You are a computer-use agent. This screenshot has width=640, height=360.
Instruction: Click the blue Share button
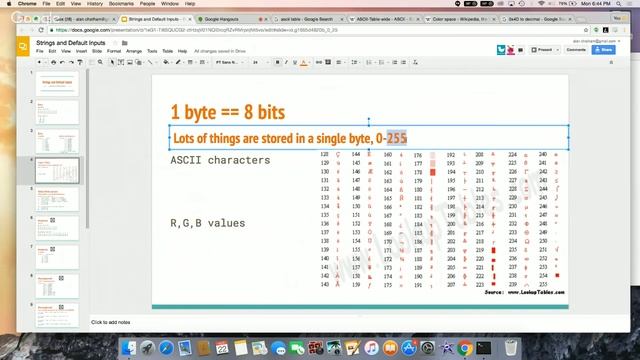(x=604, y=50)
